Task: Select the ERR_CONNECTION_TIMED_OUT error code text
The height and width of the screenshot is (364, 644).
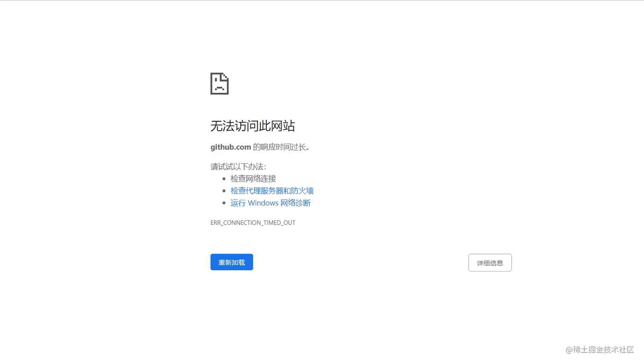Action: (253, 223)
